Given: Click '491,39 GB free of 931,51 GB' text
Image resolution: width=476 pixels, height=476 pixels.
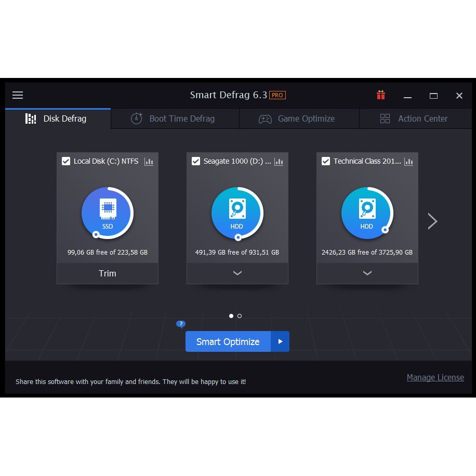Looking at the screenshot, I should pyautogui.click(x=237, y=252).
